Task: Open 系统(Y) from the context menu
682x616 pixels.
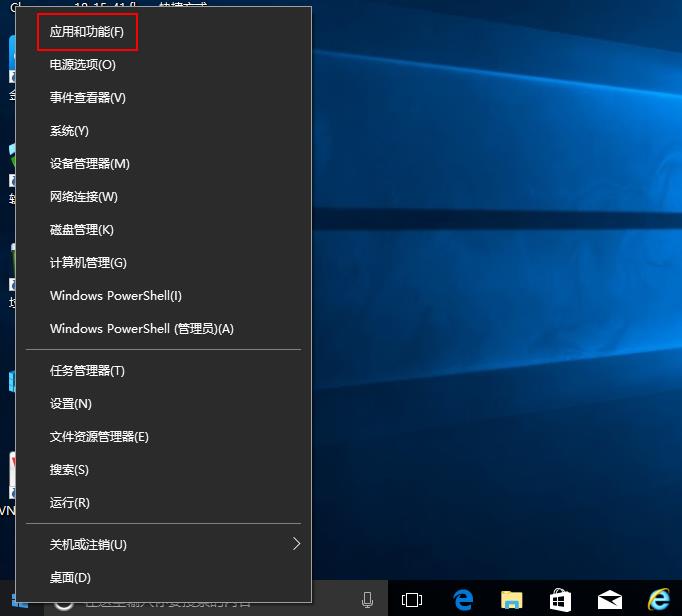Action: tap(70, 131)
